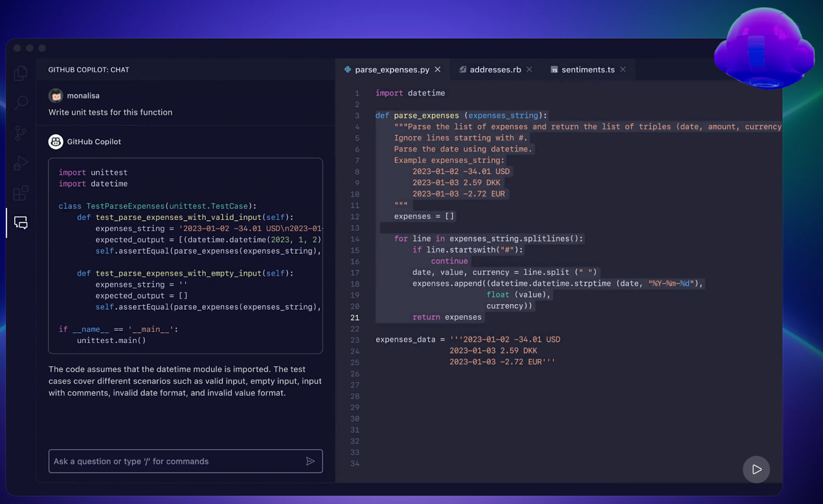823x504 pixels.
Task: Click 'test_parse_expenses_with_empty_input' method name
Action: (x=178, y=273)
